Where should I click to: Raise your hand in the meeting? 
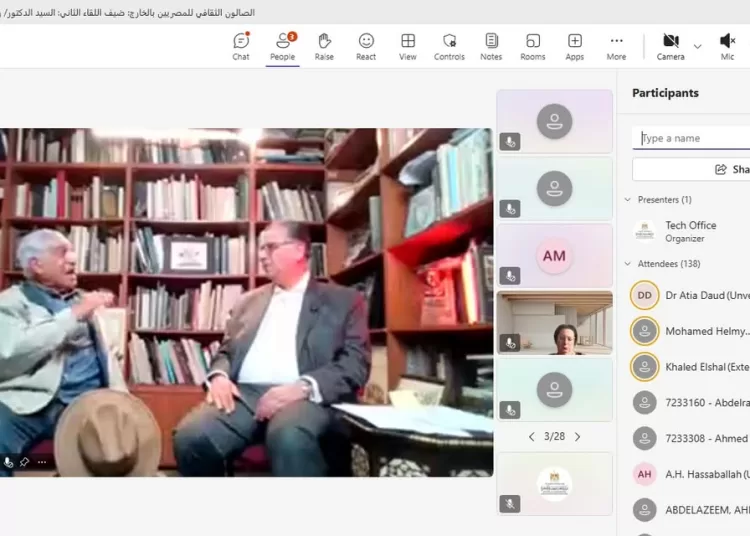(324, 46)
